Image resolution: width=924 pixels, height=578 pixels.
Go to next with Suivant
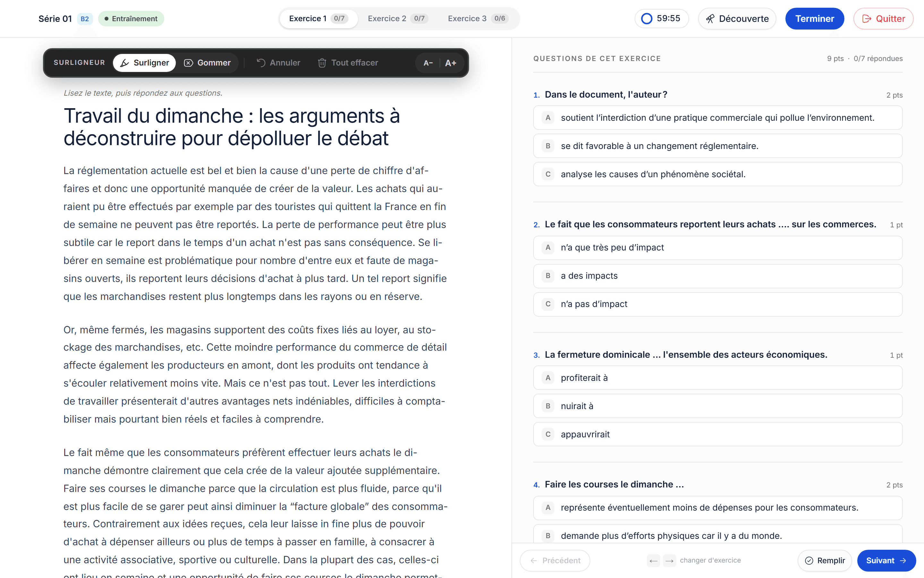(886, 560)
